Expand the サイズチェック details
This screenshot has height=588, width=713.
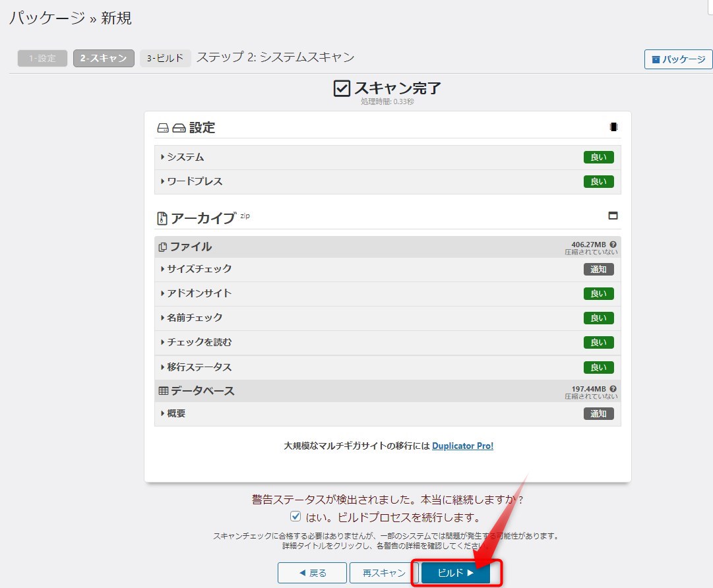coord(387,269)
